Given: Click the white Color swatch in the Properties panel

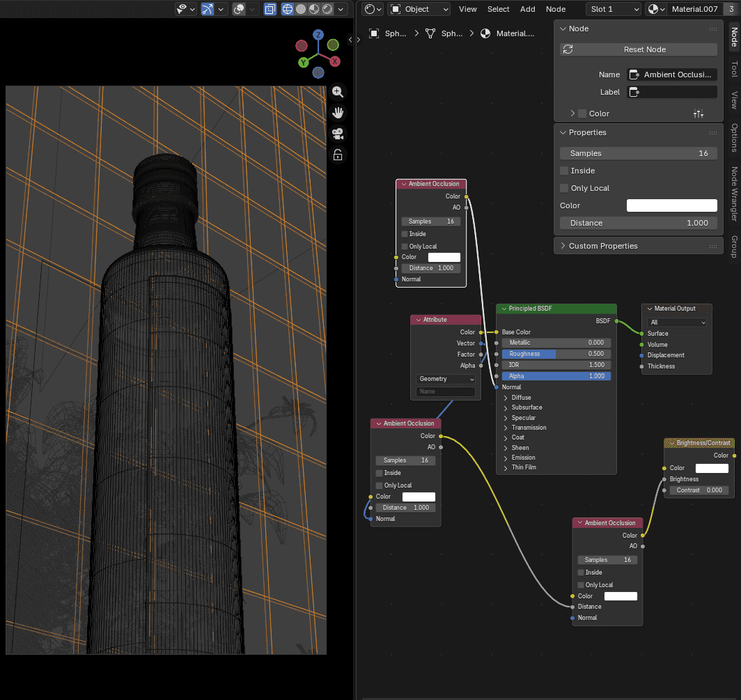Looking at the screenshot, I should [x=671, y=205].
